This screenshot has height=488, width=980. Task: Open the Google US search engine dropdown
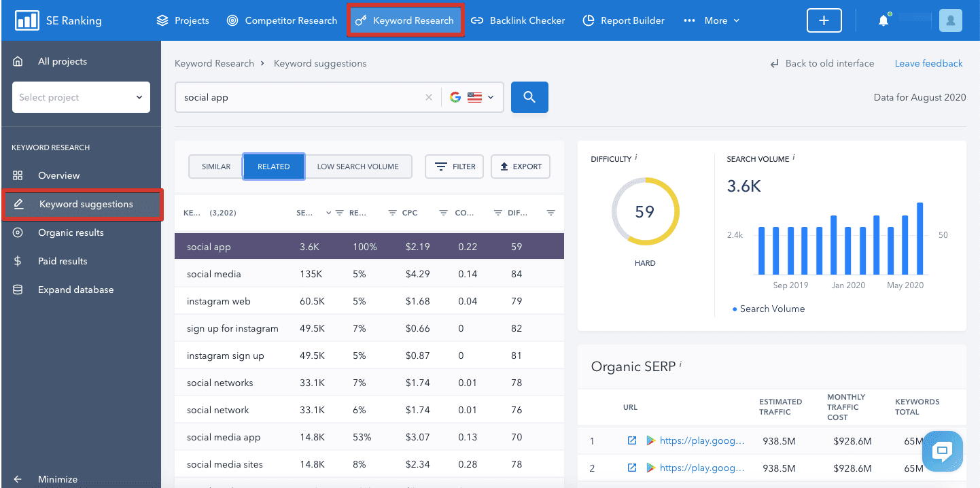[472, 97]
